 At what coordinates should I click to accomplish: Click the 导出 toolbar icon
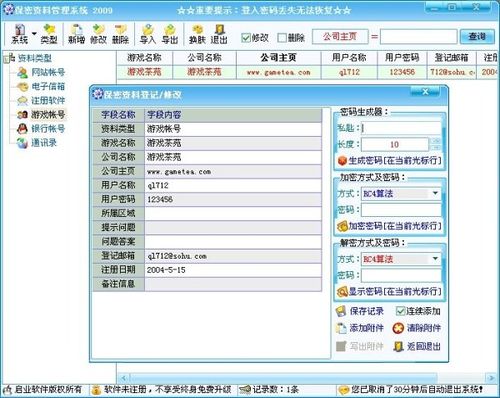pos(170,34)
